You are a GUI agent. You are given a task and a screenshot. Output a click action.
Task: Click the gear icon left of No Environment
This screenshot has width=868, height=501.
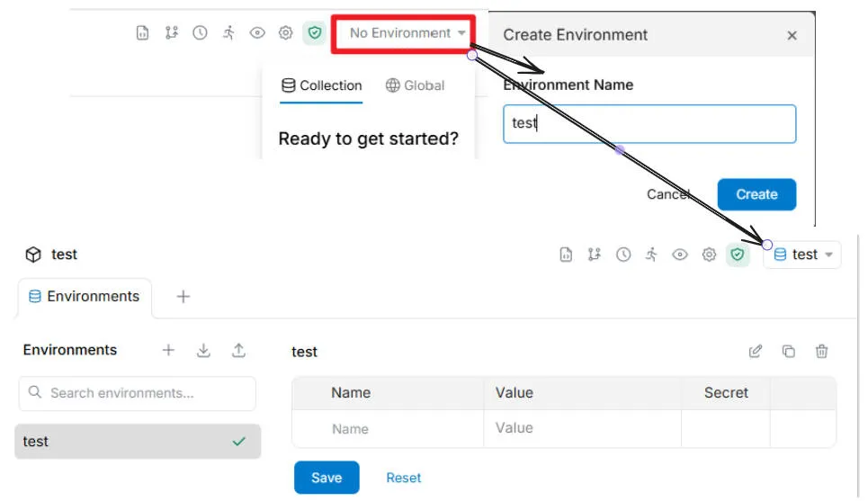285,33
